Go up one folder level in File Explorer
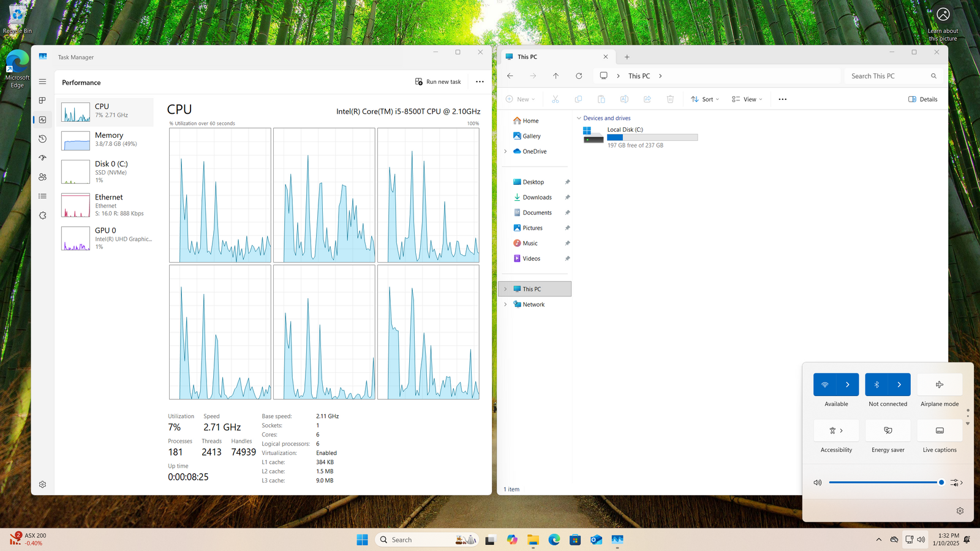The height and width of the screenshot is (551, 980). [556, 76]
